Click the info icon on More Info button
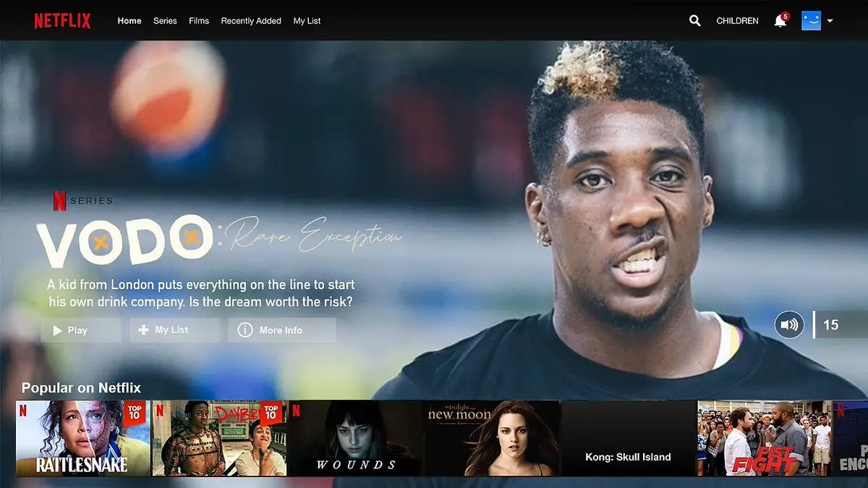 245,330
